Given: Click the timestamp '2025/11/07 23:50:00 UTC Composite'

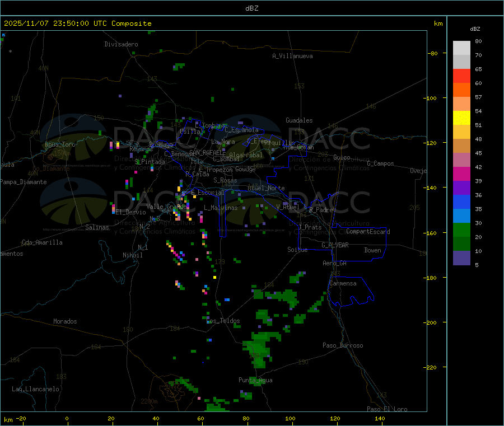Looking at the screenshot, I should (77, 24).
